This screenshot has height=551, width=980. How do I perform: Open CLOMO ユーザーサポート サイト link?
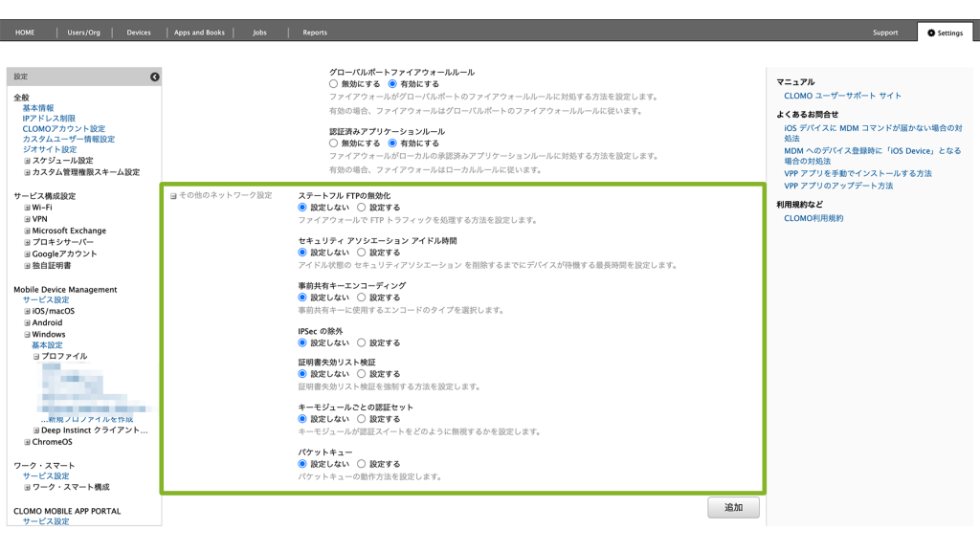pyautogui.click(x=842, y=96)
